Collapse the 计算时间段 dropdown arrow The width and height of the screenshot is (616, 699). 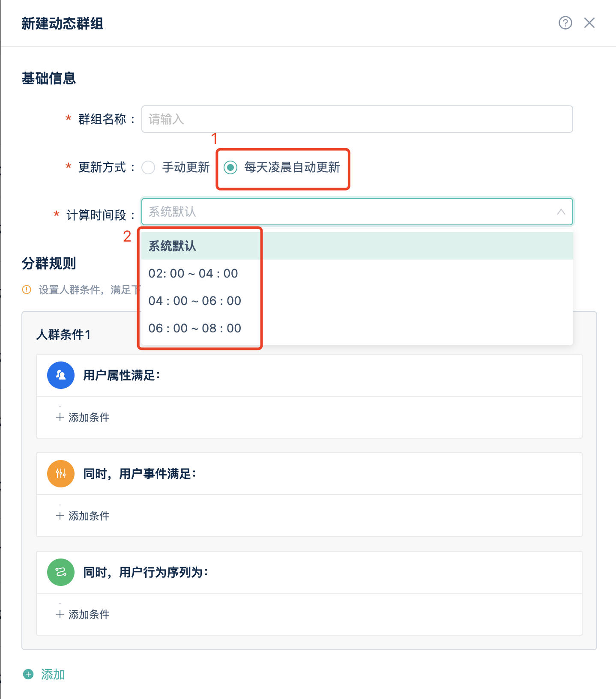[x=561, y=212]
